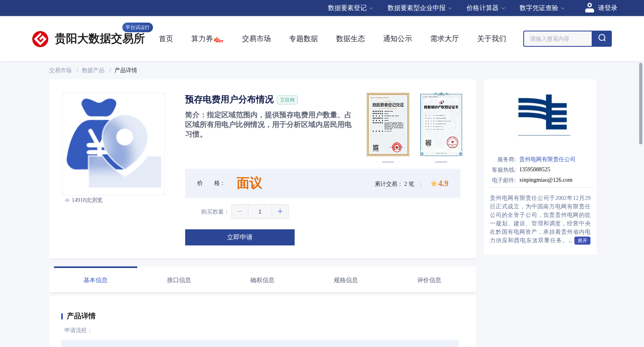Click the 产品详情 section heading
Image resolution: width=644 pixels, height=347 pixels.
pyautogui.click(x=81, y=316)
